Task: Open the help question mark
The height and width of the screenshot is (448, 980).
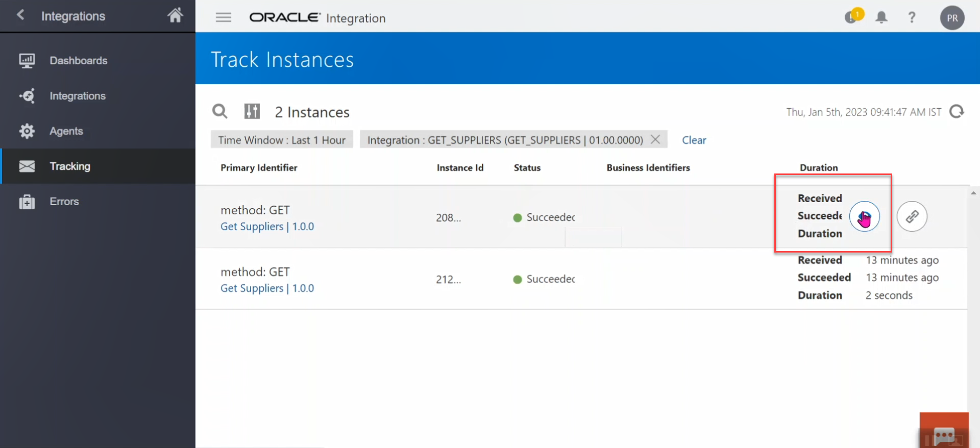Action: point(912,17)
